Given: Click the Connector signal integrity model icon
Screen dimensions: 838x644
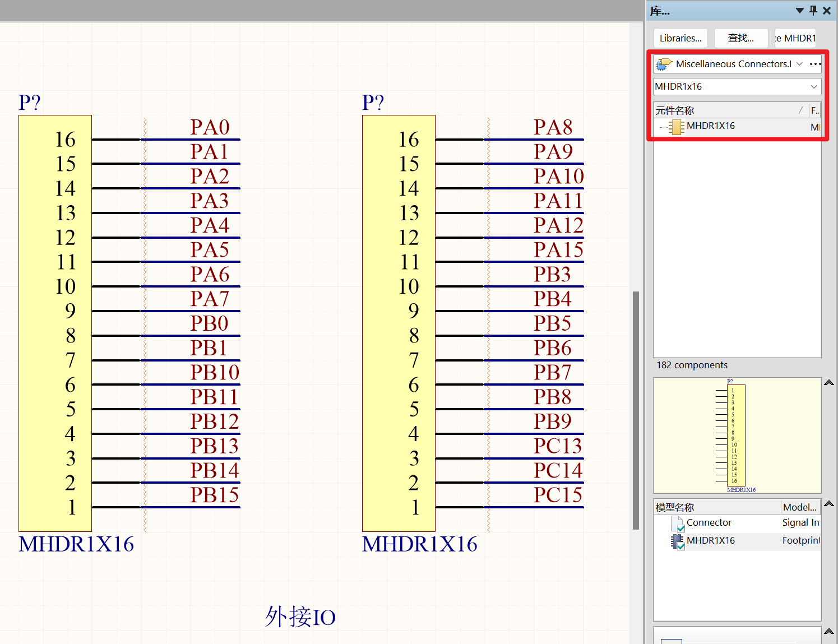Looking at the screenshot, I should (x=678, y=523).
